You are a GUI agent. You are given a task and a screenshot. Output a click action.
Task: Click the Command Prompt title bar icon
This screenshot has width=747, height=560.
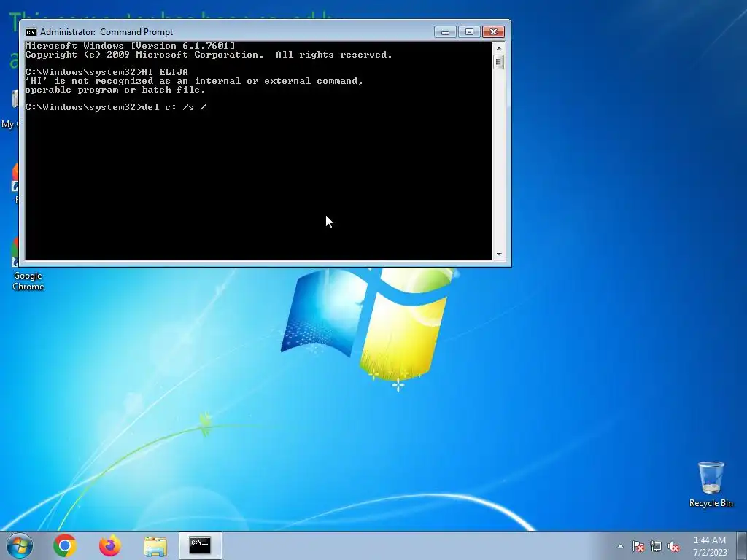click(31, 32)
